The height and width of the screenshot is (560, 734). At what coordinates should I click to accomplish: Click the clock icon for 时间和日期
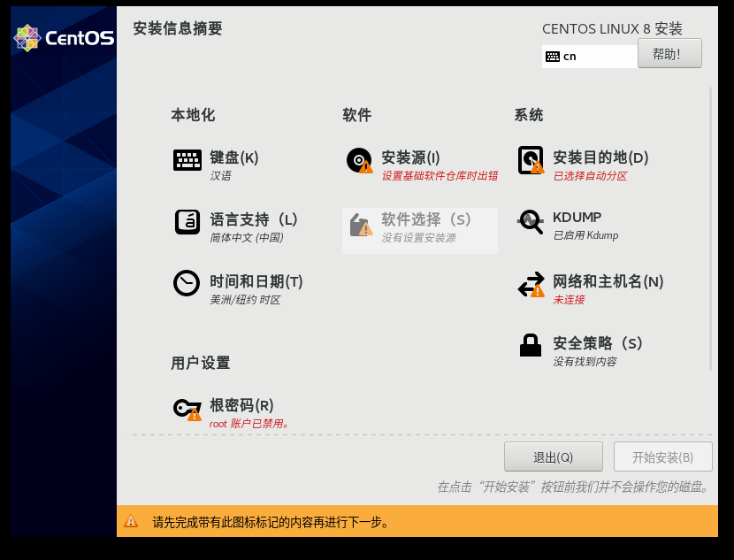coord(187,283)
